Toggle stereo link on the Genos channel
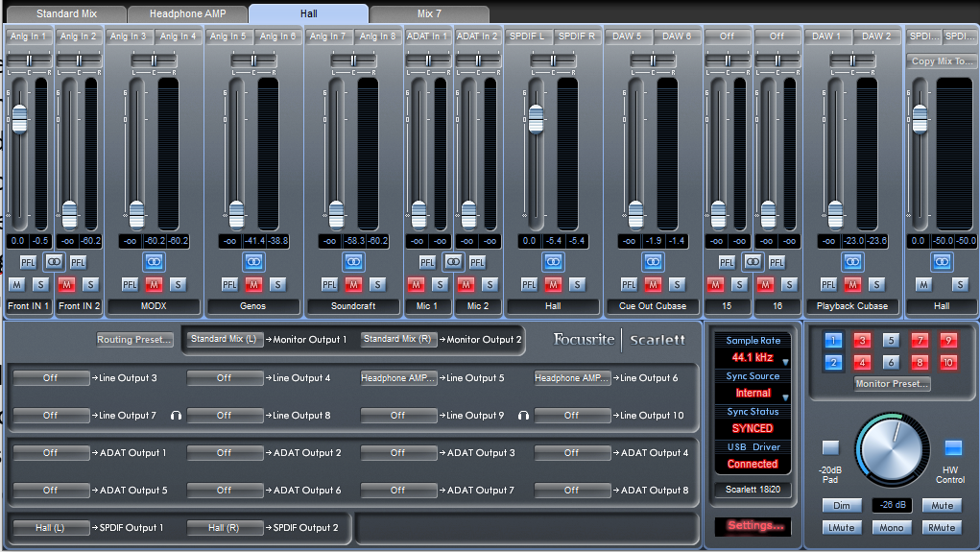The image size is (980, 552). pyautogui.click(x=253, y=261)
